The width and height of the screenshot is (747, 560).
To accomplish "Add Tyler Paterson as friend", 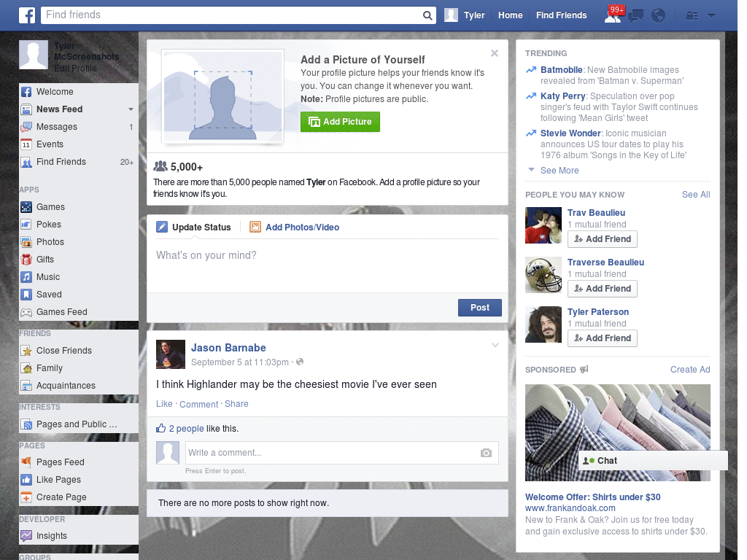I will [x=602, y=338].
